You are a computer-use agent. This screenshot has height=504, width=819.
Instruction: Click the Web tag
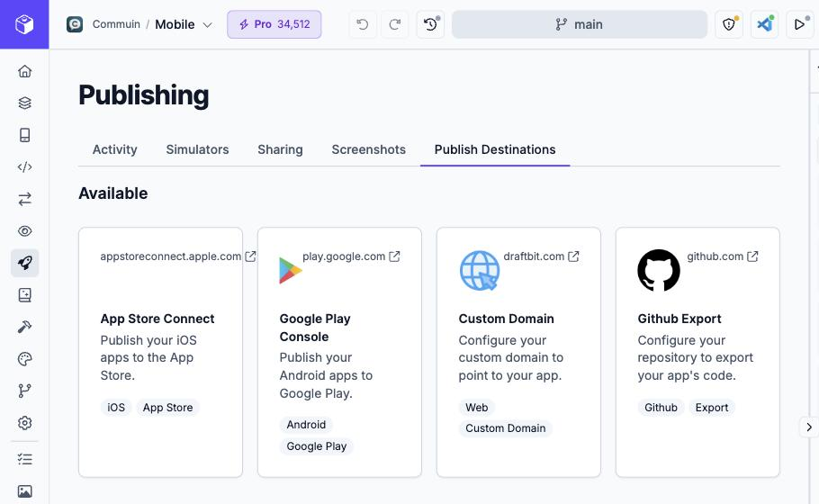pos(477,408)
